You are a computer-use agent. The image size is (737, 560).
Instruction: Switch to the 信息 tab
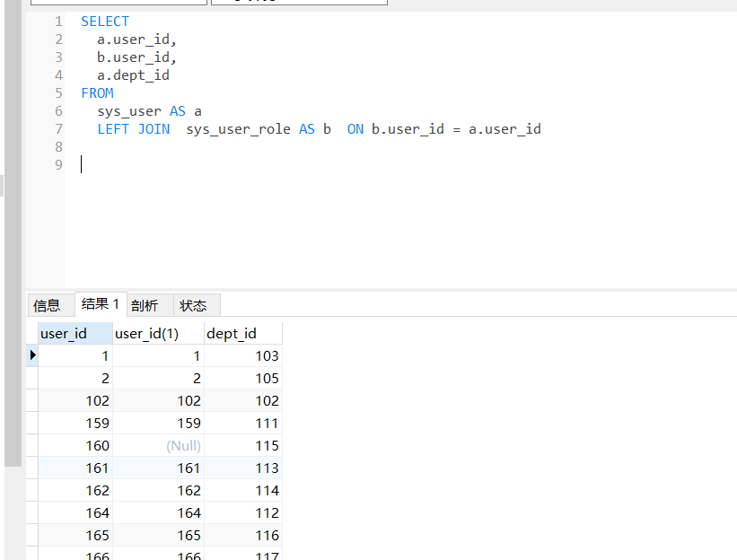(x=48, y=305)
